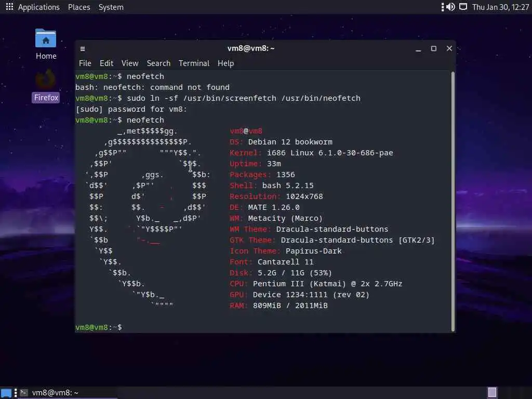Click the WM Theme 'Dracula-standard-buttons' text

click(332, 229)
